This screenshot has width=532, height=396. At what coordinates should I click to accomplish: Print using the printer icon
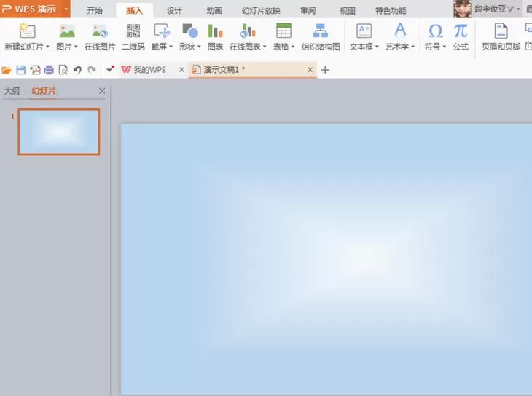pyautogui.click(x=50, y=70)
